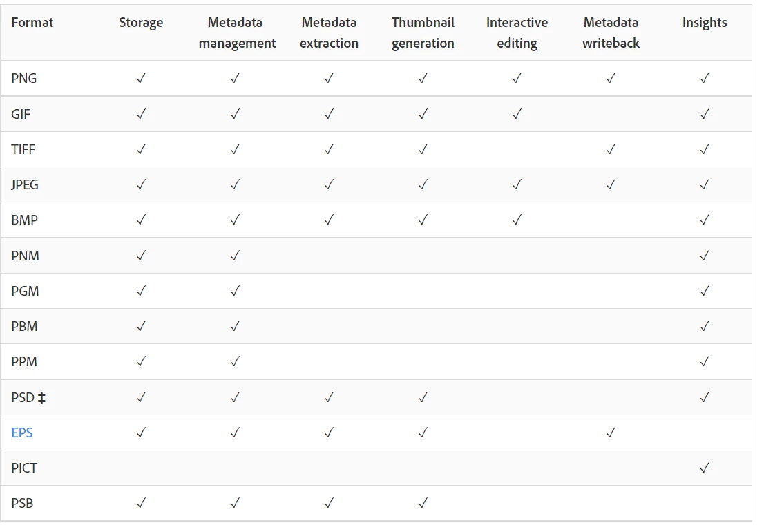Click the TIFF Metadata writeback checkmark
Screen dimensions: 764x532
click(611, 149)
